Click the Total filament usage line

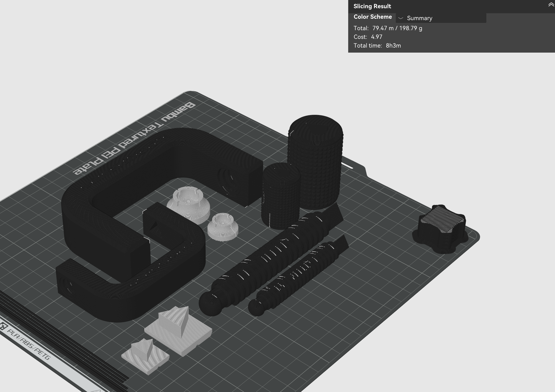pos(388,28)
